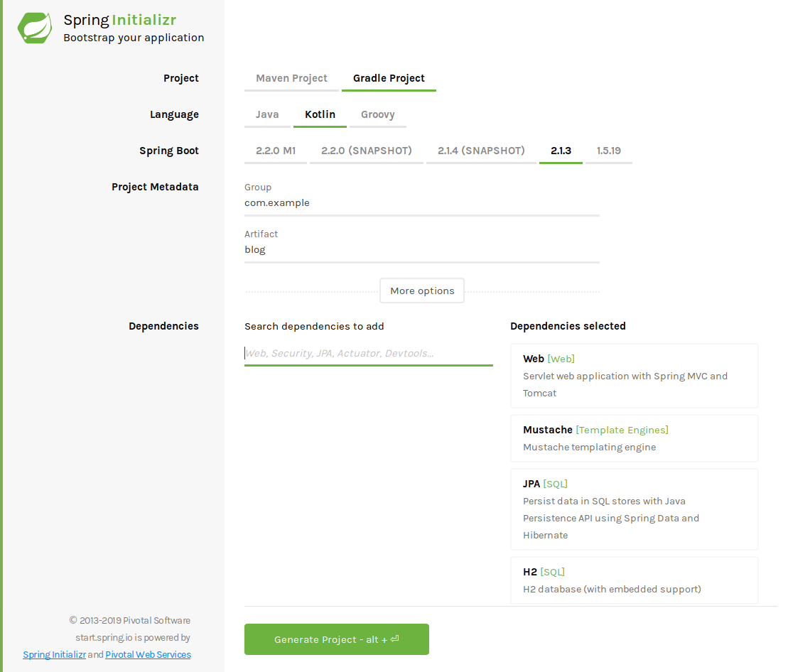The height and width of the screenshot is (672, 810).
Task: Choose Kotlin as the language
Action: 320,114
